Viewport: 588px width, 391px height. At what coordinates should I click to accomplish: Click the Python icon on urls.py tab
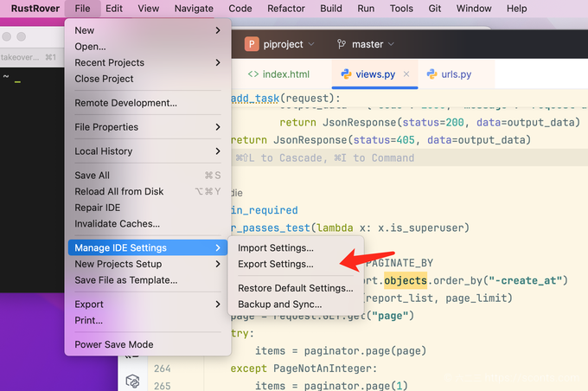coord(432,74)
